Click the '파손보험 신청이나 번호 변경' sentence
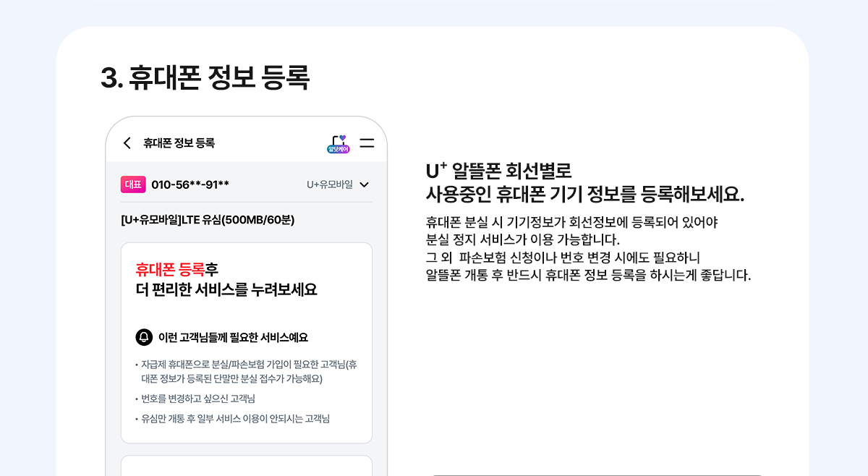 pos(563,258)
